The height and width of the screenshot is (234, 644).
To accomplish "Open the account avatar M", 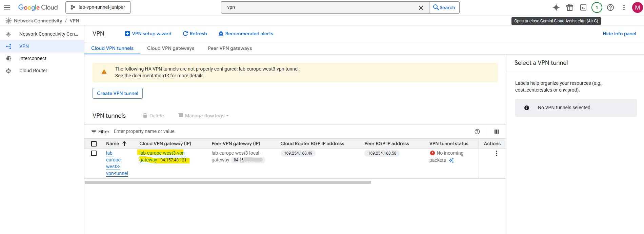I will (638, 7).
